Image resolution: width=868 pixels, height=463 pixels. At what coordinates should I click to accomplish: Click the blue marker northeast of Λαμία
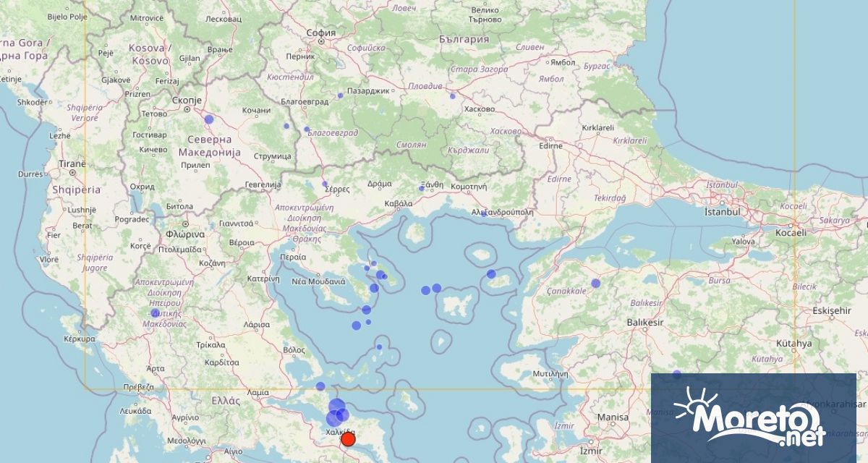(320, 386)
